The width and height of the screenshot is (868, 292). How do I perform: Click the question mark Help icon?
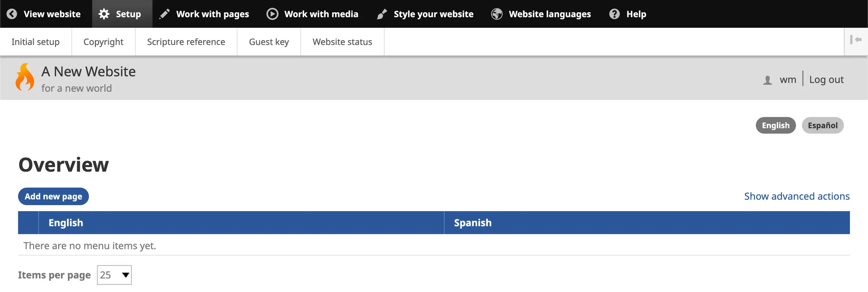(614, 14)
